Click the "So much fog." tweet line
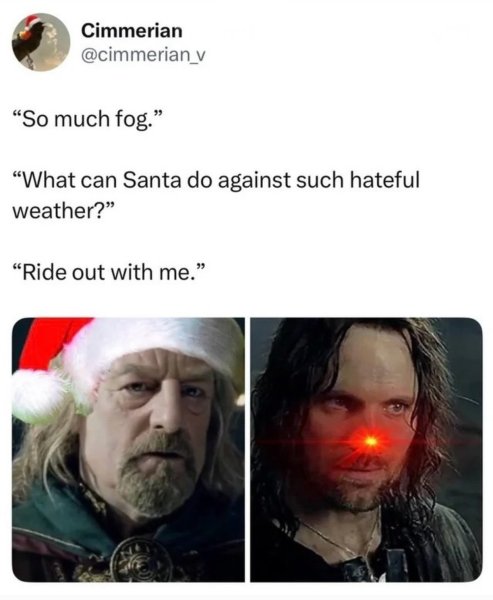493x600 pixels. [88, 119]
